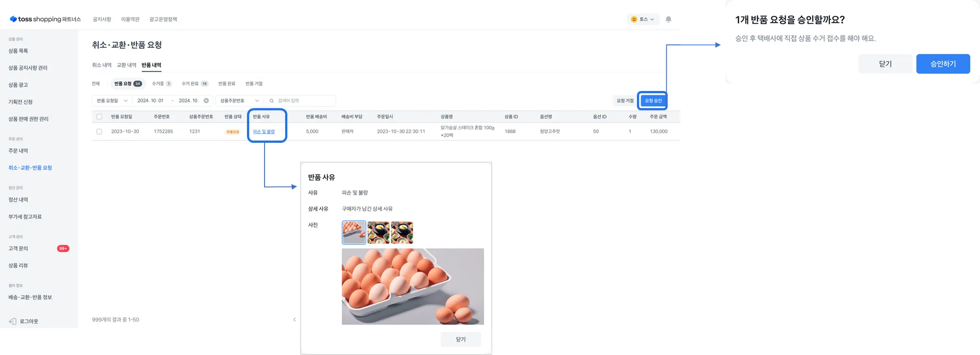Click the logout icon in the sidebar
This screenshot has width=980, height=355.
pyautogui.click(x=13, y=321)
